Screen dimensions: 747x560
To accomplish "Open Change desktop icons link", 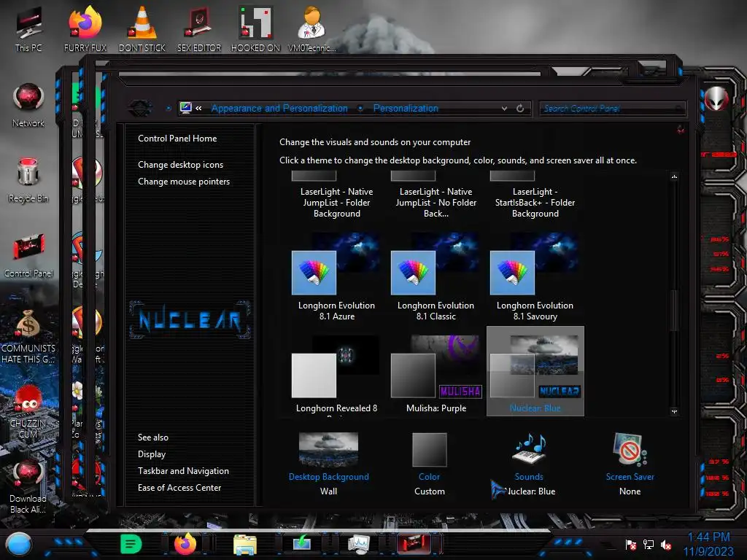I will (x=181, y=164).
